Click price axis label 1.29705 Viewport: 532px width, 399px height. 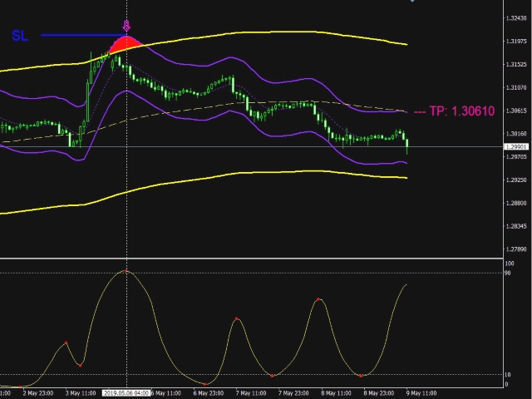pos(516,157)
